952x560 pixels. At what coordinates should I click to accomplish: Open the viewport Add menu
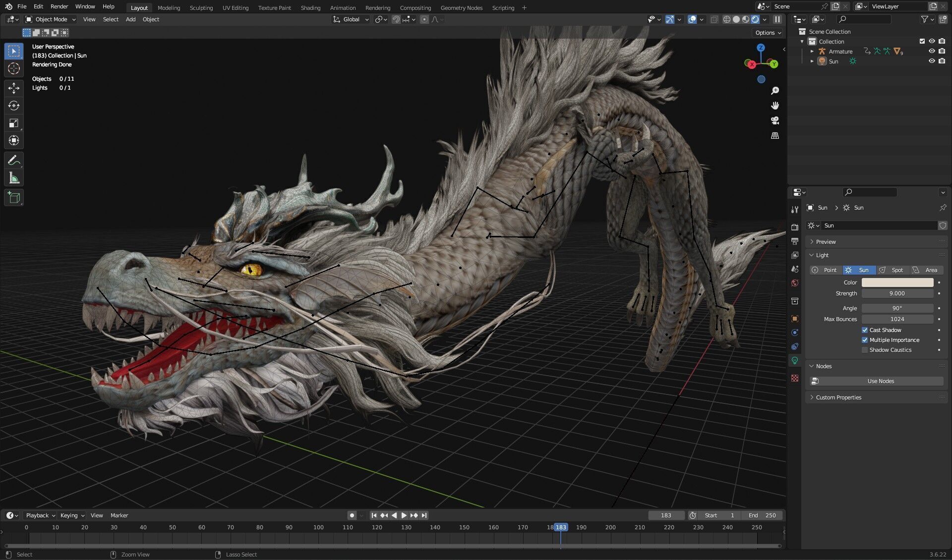[x=130, y=19]
